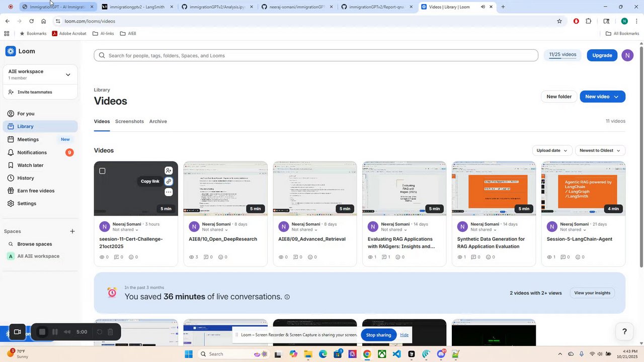Open the Session-5-LangChain-Agent video thumbnail
The width and height of the screenshot is (644, 362).
click(584, 189)
